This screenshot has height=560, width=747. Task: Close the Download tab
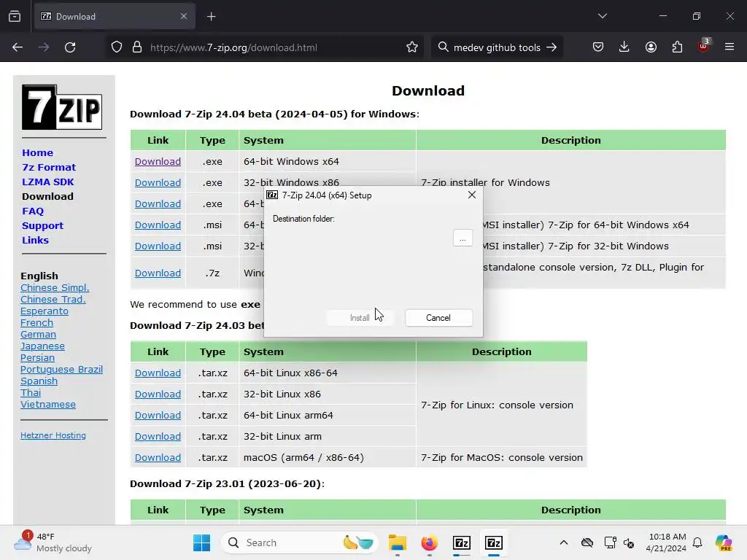tap(184, 16)
